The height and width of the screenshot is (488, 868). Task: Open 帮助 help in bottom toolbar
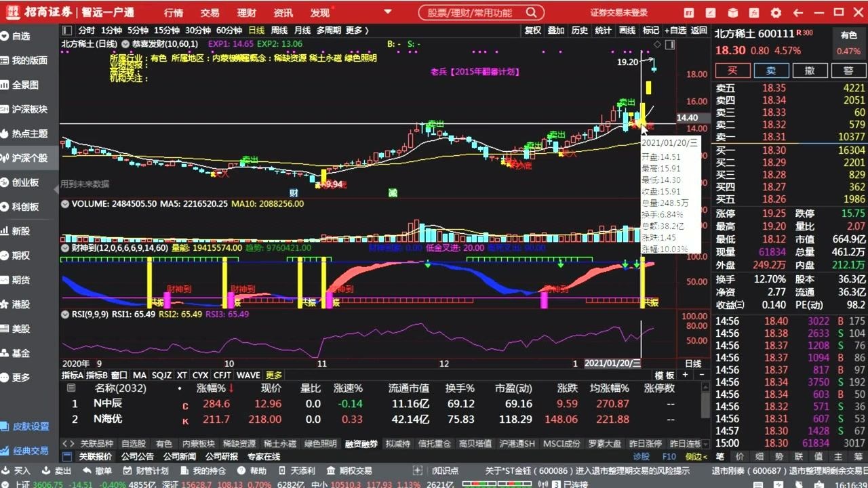(x=252, y=470)
